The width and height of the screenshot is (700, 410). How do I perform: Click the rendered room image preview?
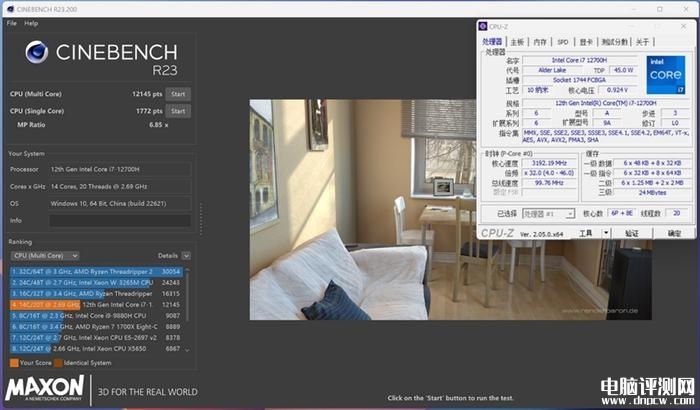pyautogui.click(x=450, y=209)
